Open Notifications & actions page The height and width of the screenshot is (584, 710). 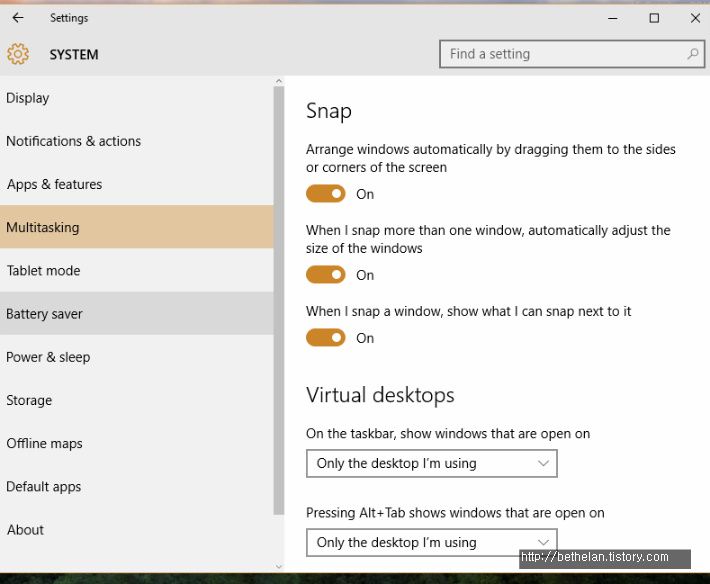point(137,141)
